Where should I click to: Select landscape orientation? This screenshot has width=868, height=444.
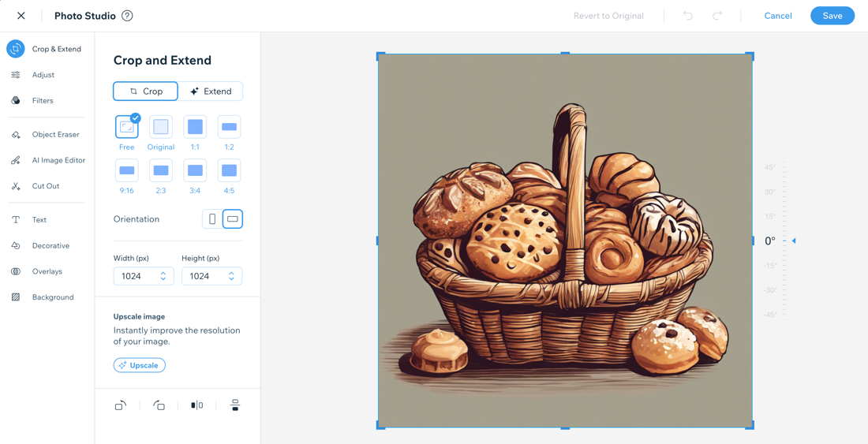click(x=233, y=219)
